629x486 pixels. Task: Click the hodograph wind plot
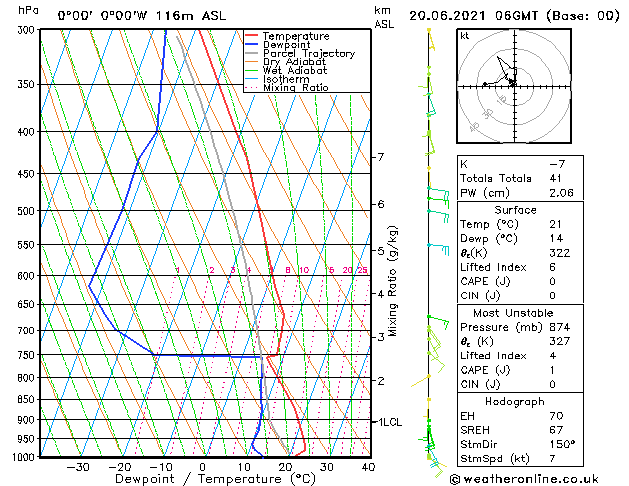514,86
